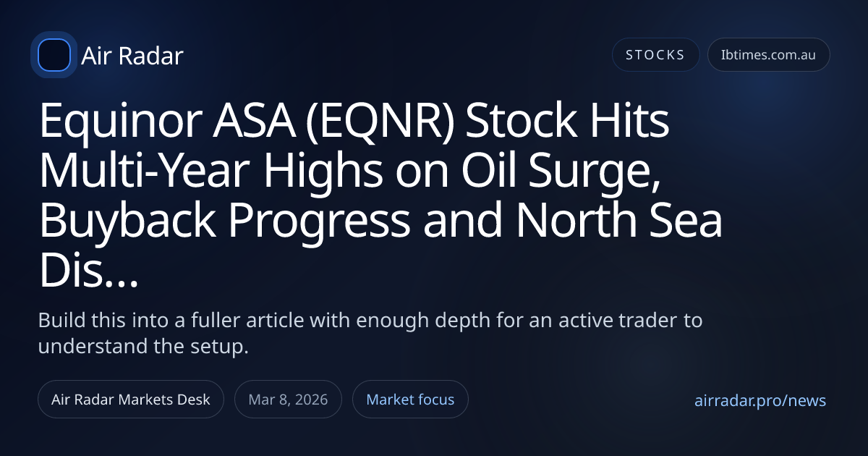Open the airradar.pro/news link

(x=759, y=401)
